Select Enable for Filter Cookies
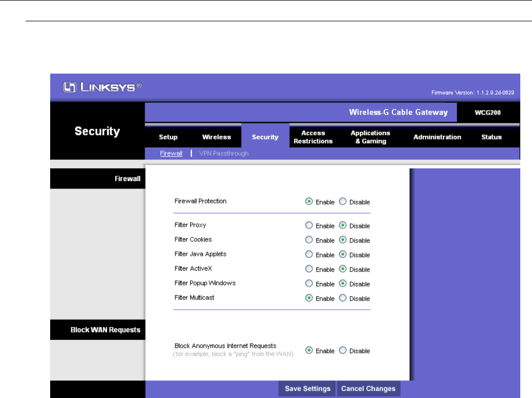The image size is (532, 398). [x=309, y=240]
